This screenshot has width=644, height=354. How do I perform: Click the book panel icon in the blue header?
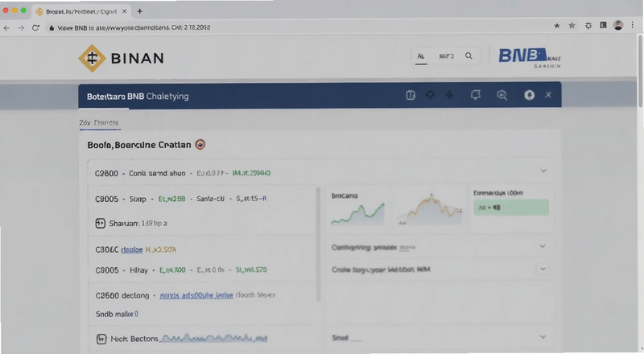pos(411,95)
